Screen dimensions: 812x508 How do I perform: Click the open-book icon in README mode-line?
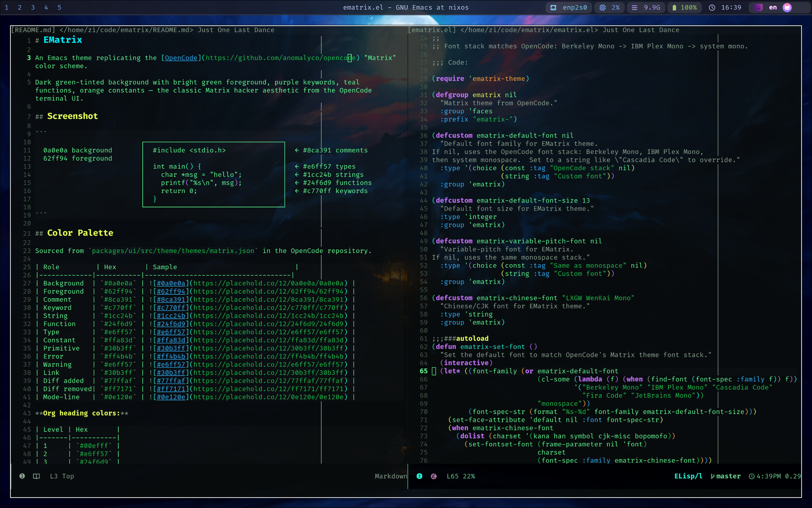pyautogui.click(x=36, y=476)
